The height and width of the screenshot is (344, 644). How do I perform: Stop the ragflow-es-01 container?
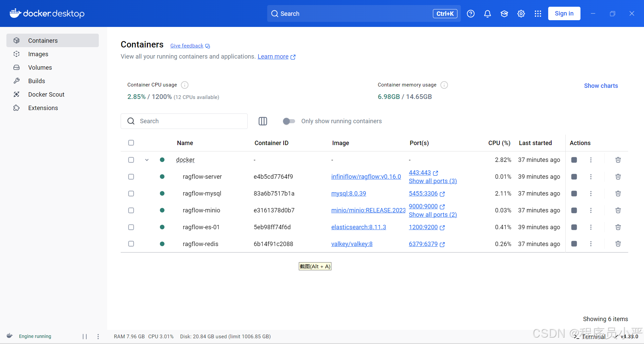574,227
